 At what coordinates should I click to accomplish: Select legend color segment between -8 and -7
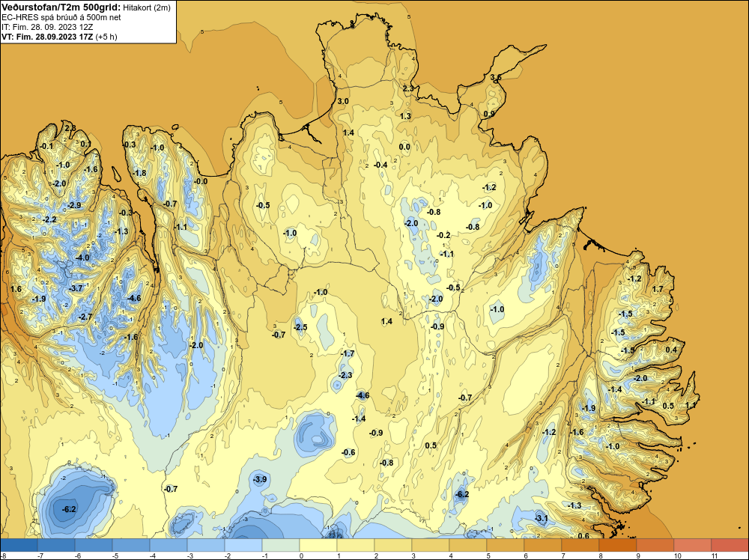coord(19,545)
